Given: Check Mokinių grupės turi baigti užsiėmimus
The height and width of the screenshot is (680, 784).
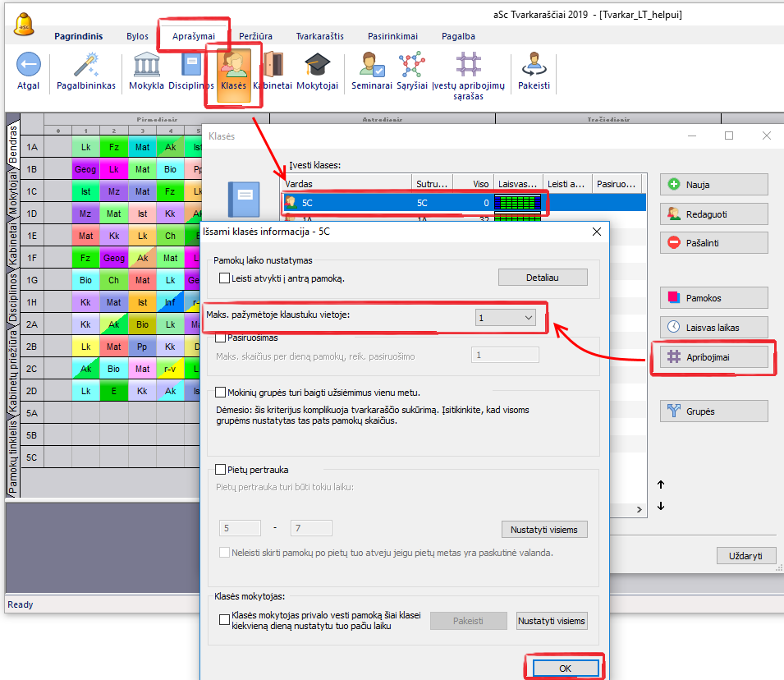Looking at the screenshot, I should click(221, 393).
